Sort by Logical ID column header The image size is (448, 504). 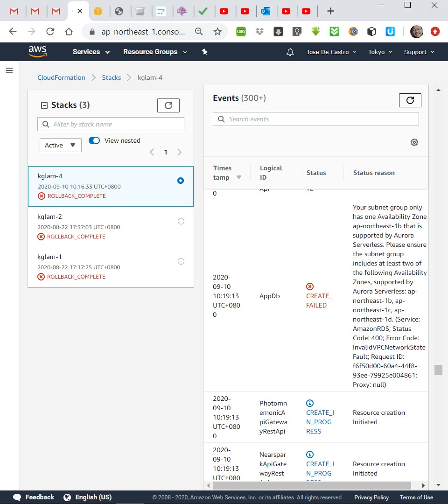coord(271,173)
